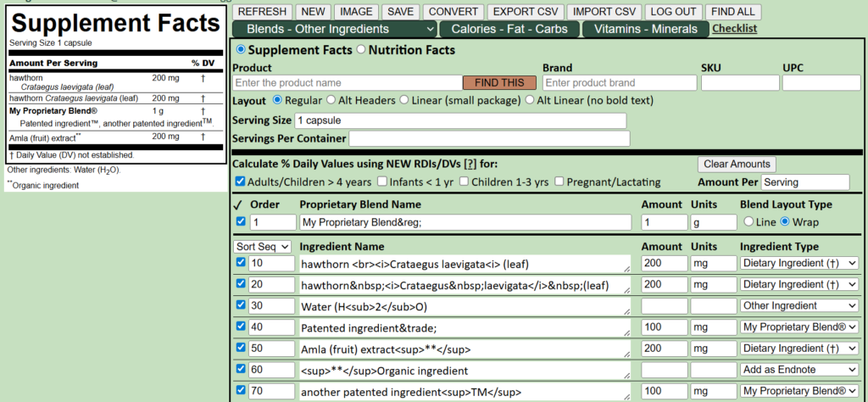The width and height of the screenshot is (868, 402).
Task: Open Ingredient Type dropdown for Water row
Action: (x=798, y=305)
